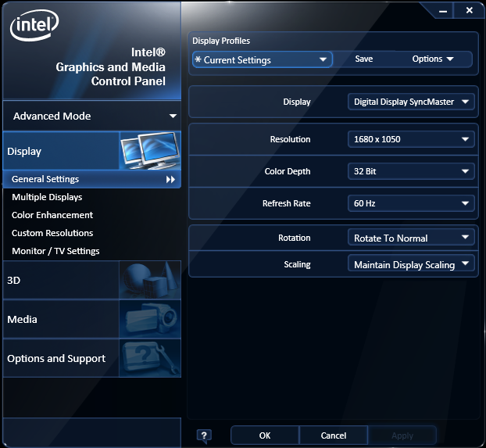Save the current display profile
The image size is (486, 448).
pyautogui.click(x=364, y=59)
